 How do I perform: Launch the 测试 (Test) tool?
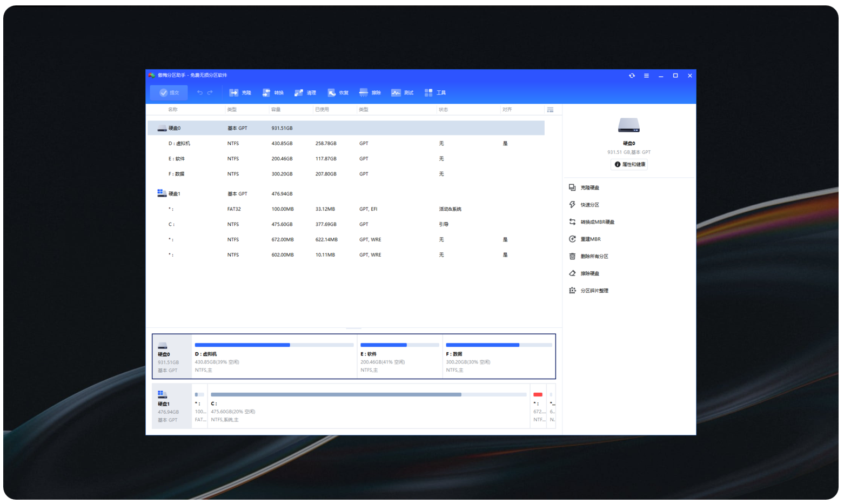pyautogui.click(x=402, y=93)
